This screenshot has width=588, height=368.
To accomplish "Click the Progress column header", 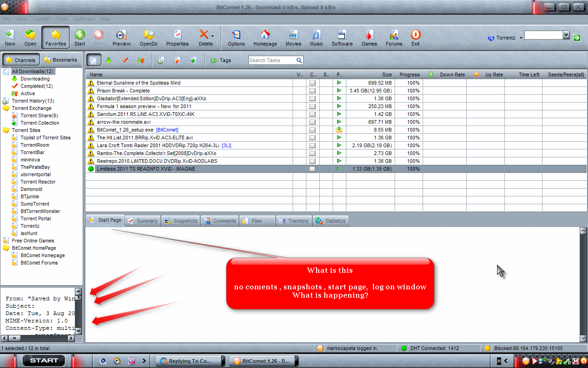I will (x=409, y=75).
